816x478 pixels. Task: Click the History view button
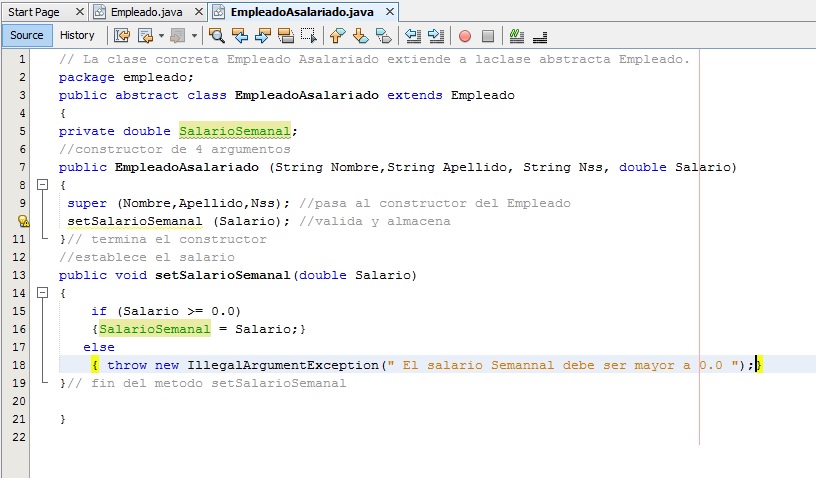pos(77,35)
